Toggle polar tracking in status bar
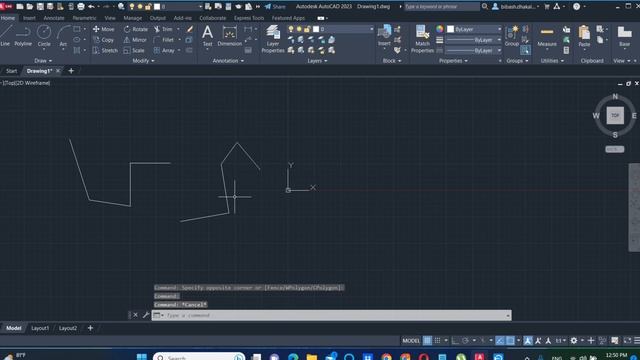 click(465, 340)
